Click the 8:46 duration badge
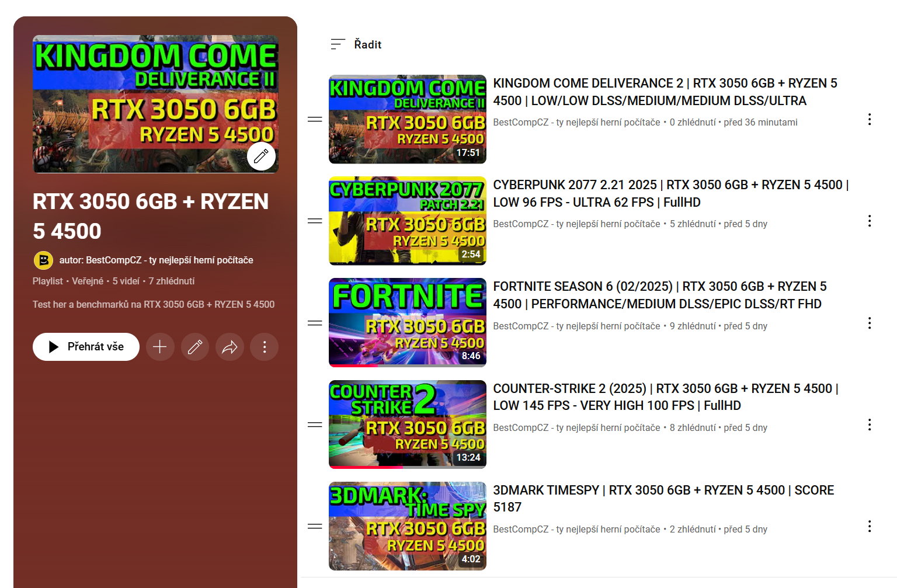The width and height of the screenshot is (897, 588). click(x=471, y=356)
